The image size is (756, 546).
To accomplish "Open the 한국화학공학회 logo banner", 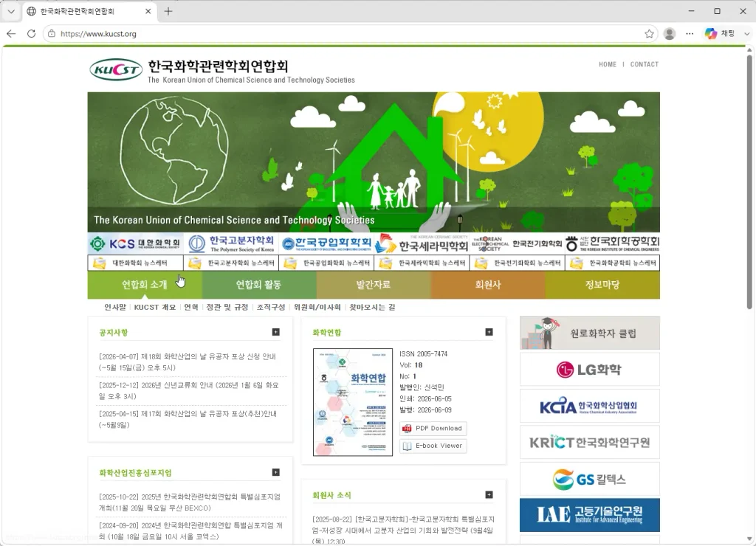I will pyautogui.click(x=612, y=243).
